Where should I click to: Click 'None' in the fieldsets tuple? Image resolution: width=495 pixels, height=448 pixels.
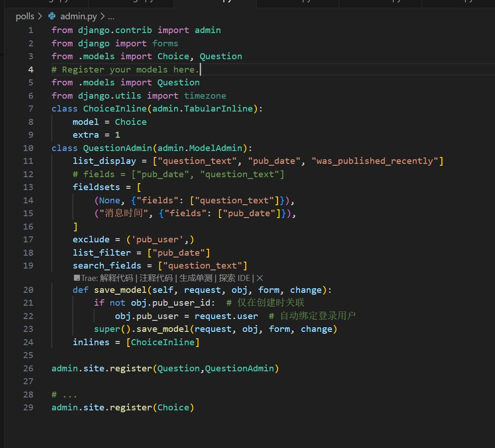coord(110,201)
